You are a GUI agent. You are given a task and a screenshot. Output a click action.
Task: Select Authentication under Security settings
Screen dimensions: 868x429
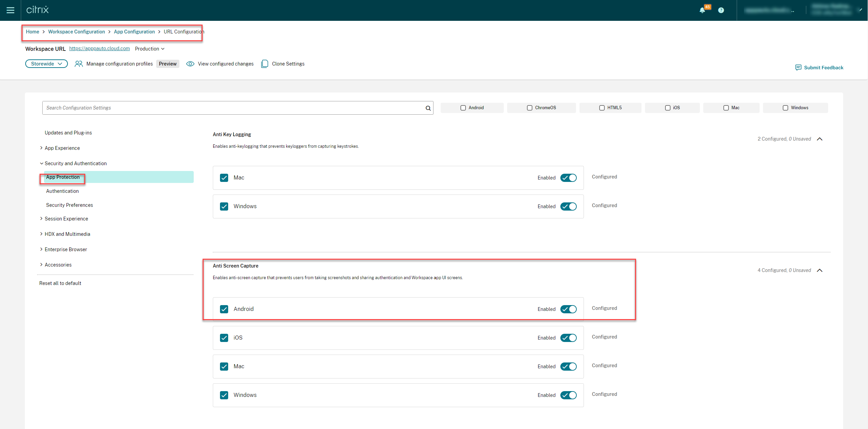pyautogui.click(x=62, y=191)
